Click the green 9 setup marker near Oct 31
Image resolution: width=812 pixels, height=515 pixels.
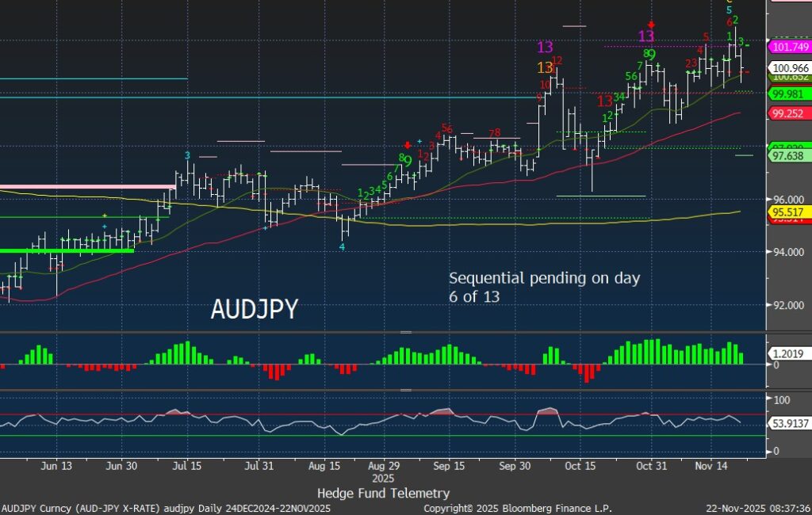[651, 55]
